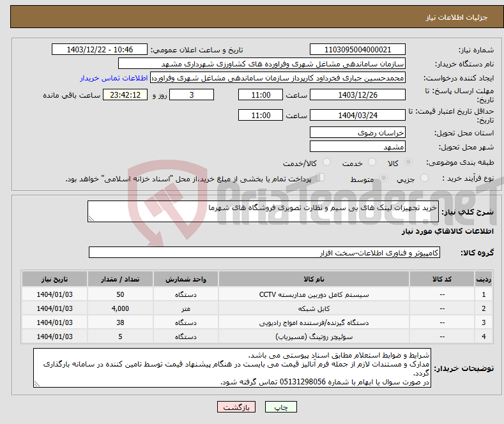Click the delivery province field خراسان رضوی
The image size is (504, 424).
click(x=358, y=132)
